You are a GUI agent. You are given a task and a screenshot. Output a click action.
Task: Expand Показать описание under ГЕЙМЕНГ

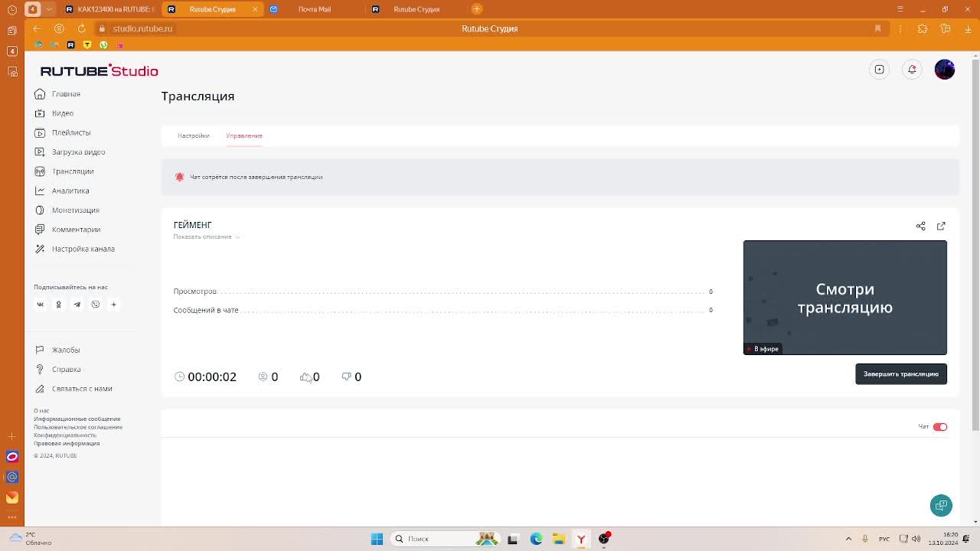[207, 237]
